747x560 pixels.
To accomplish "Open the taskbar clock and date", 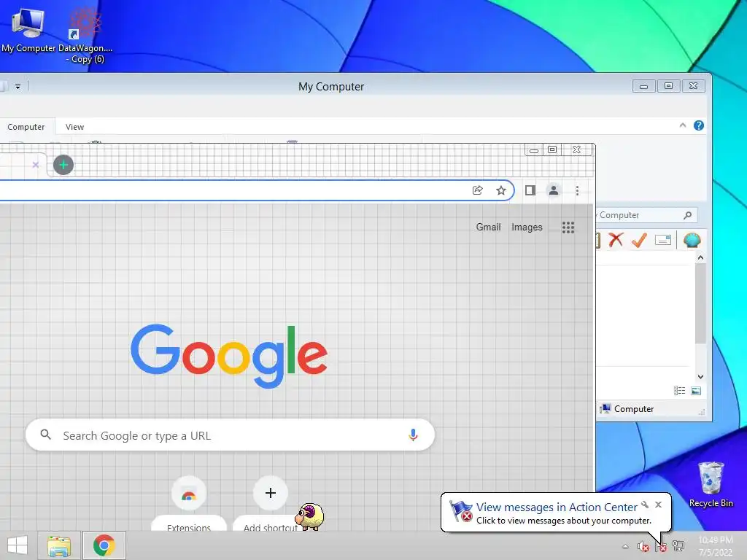I will (x=716, y=546).
